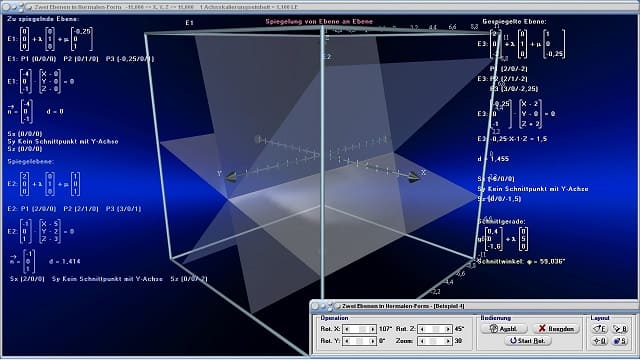Click right arrow of Rot. Y scrollbar
640x360 pixels.
coord(372,341)
